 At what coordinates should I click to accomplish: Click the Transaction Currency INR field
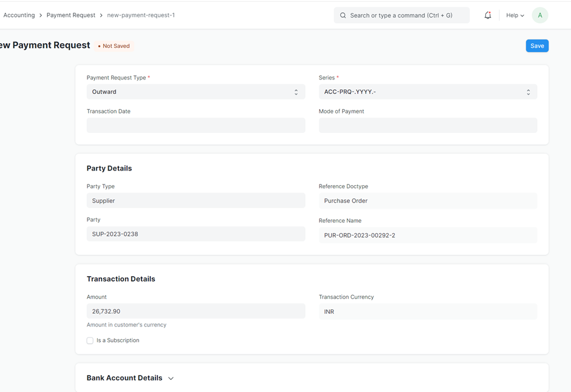(428, 312)
